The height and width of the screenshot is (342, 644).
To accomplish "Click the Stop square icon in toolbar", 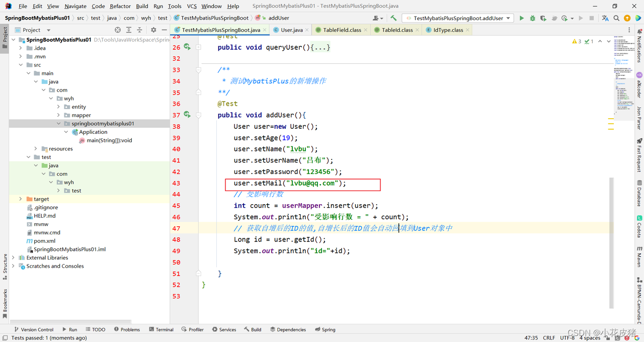I will click(591, 18).
